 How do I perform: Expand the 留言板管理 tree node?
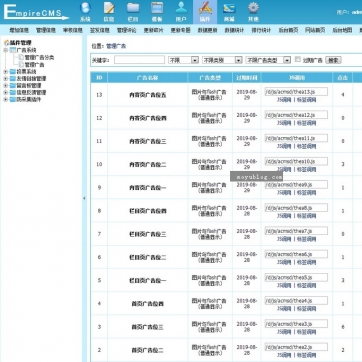pyautogui.click(x=5, y=85)
